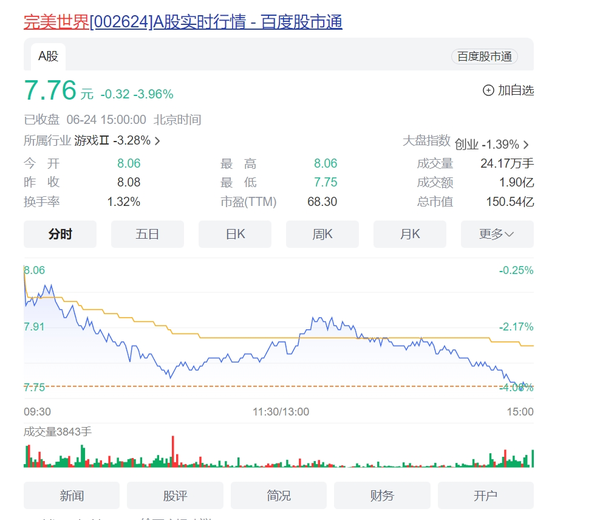Viewport: 600px width, 520px height.
Task: Click the -2.17% chart axis label
Action: 516,327
